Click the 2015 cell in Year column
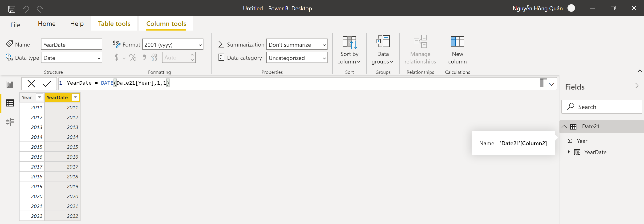The image size is (644, 224). coord(32,147)
